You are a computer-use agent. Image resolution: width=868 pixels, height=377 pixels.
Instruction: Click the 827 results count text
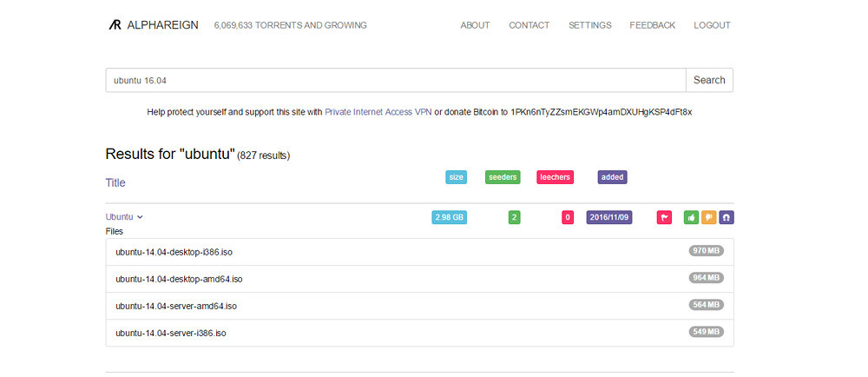(264, 156)
